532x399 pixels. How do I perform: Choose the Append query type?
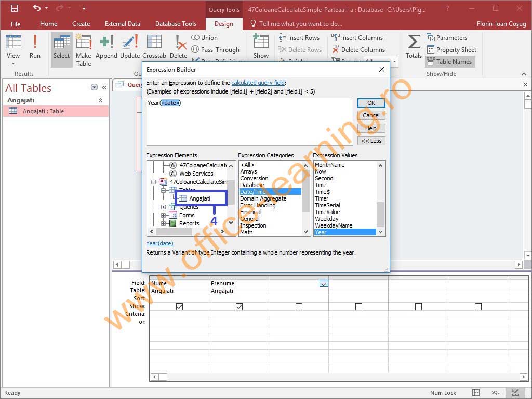pyautogui.click(x=106, y=46)
